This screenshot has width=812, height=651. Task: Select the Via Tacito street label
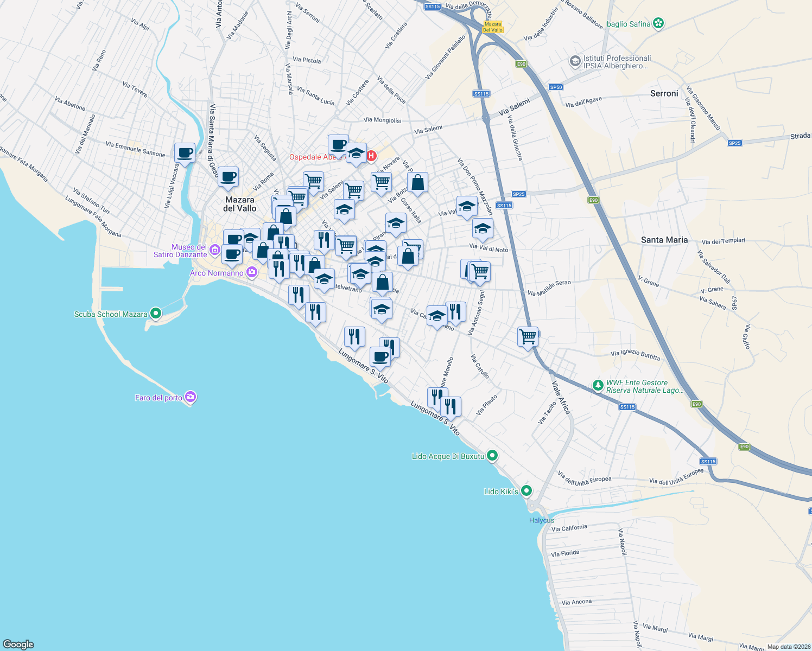click(x=547, y=413)
